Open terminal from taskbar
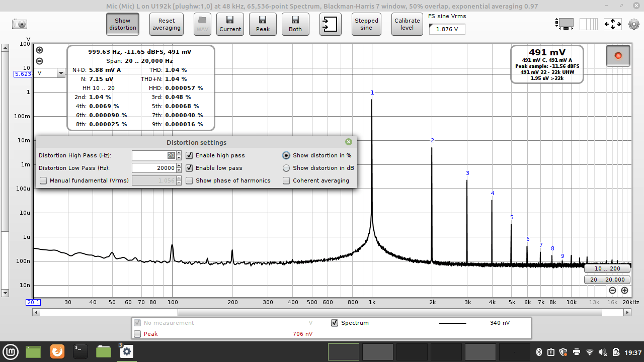Viewport: 644px width, 362px height. [x=80, y=351]
